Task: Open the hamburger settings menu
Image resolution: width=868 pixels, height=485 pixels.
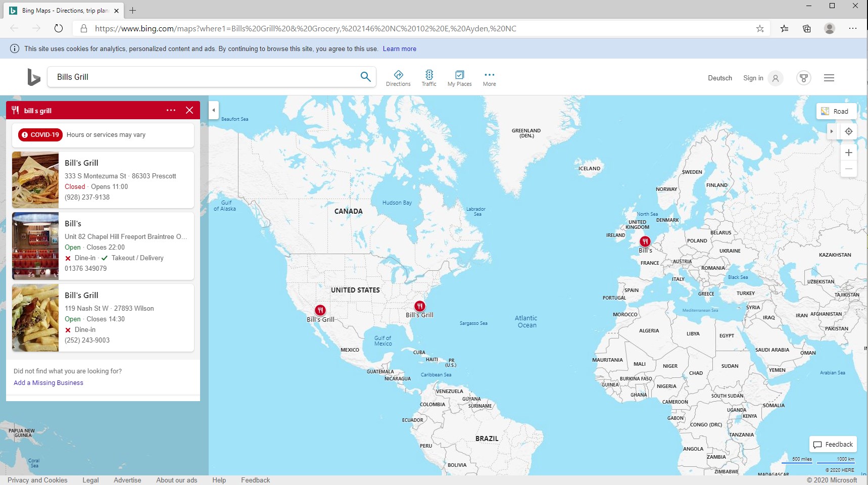Action: click(829, 78)
